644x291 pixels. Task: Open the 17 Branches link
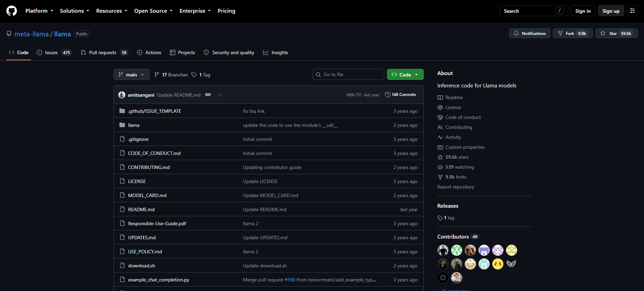[x=171, y=75]
